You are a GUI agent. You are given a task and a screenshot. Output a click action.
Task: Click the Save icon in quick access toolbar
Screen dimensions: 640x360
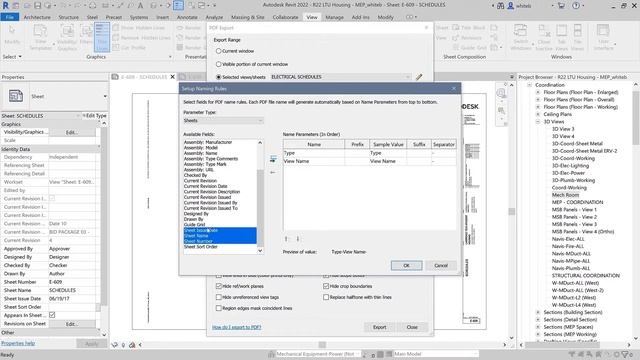pyautogui.click(x=38, y=5)
